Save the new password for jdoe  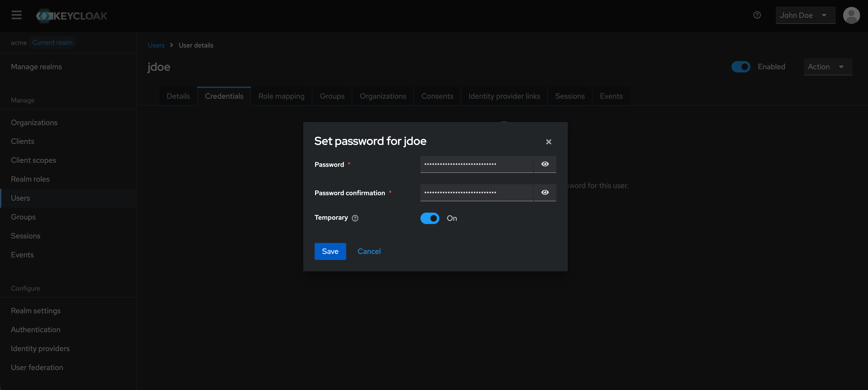[330, 251]
